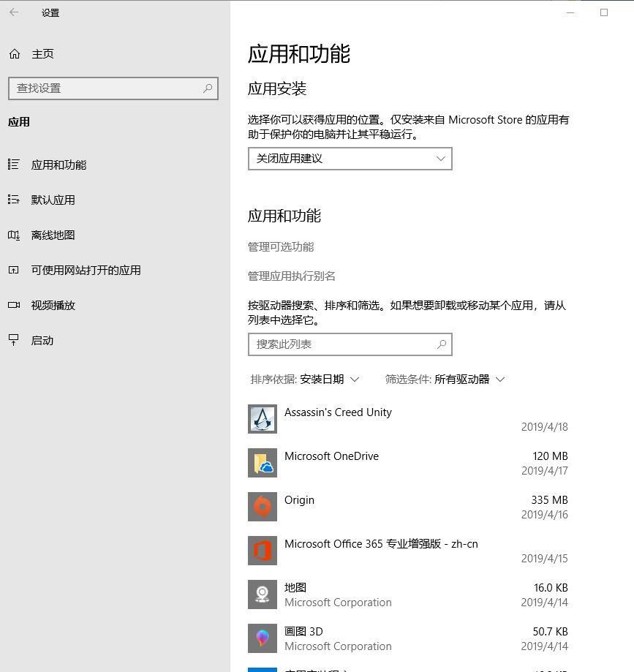Click the magnifier icon in 查找设置 box
The image size is (634, 672).
coord(208,88)
